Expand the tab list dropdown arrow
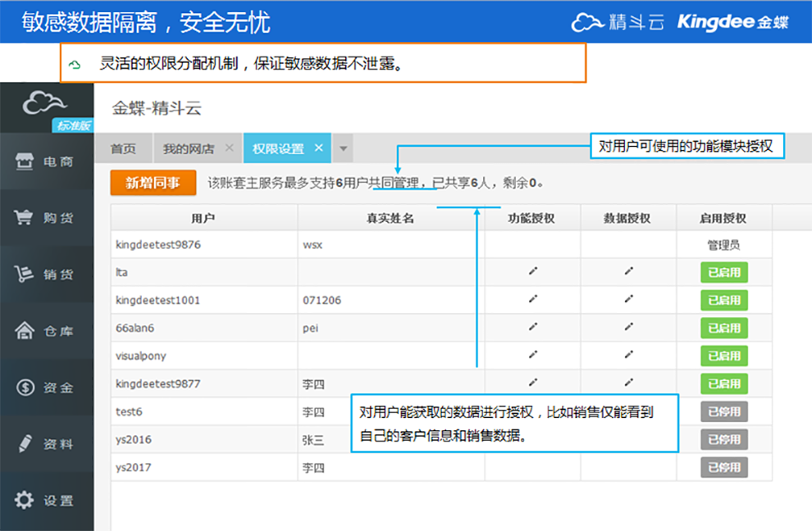812x531 pixels. tap(343, 149)
